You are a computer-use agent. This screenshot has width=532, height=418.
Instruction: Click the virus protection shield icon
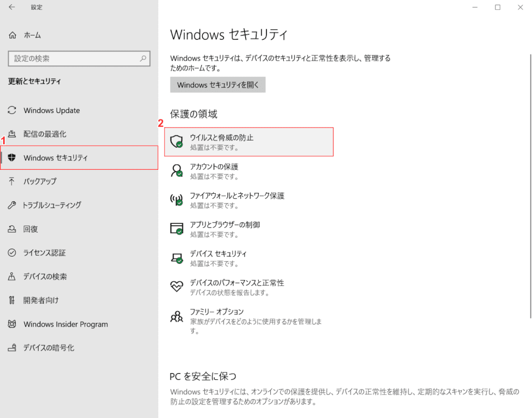177,142
